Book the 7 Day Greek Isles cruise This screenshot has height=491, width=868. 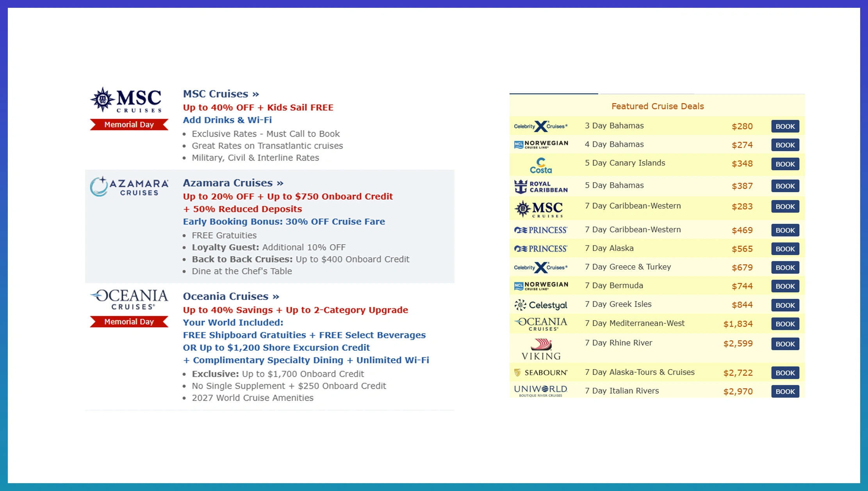coord(785,305)
